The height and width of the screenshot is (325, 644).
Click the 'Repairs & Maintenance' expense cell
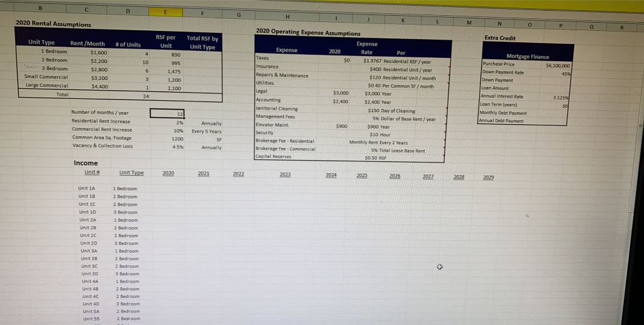pos(282,76)
